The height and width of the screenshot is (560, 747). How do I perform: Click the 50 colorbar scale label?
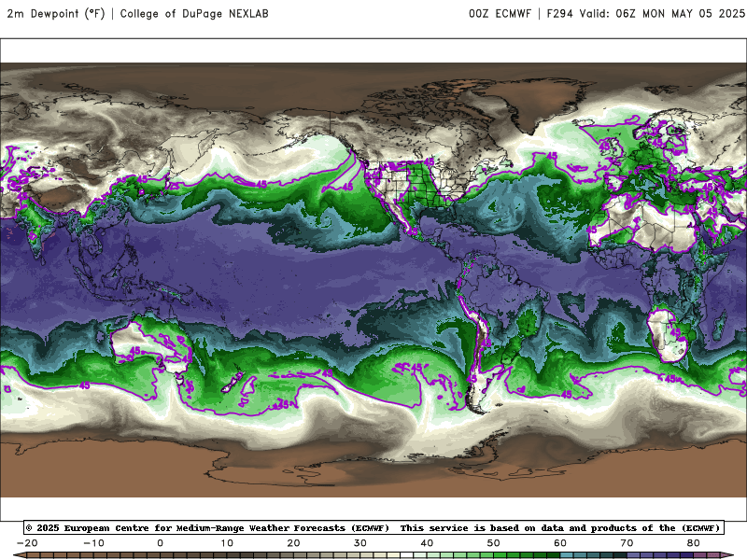pyautogui.click(x=494, y=543)
